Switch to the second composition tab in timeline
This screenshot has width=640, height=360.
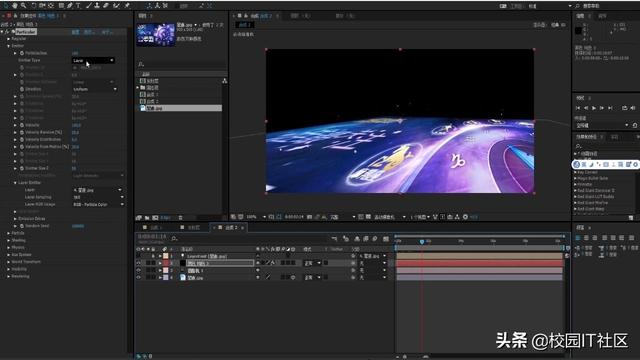pyautogui.click(x=191, y=227)
